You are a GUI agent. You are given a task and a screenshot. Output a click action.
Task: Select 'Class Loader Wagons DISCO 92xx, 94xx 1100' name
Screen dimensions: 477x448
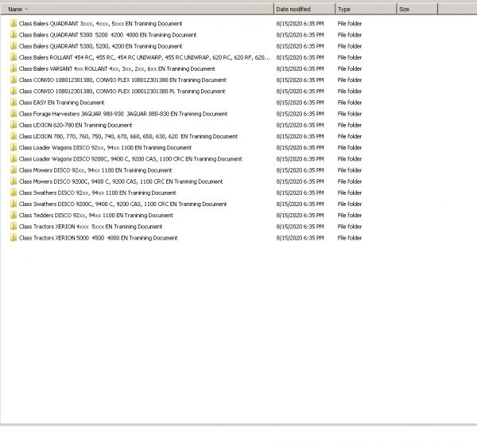click(x=105, y=147)
